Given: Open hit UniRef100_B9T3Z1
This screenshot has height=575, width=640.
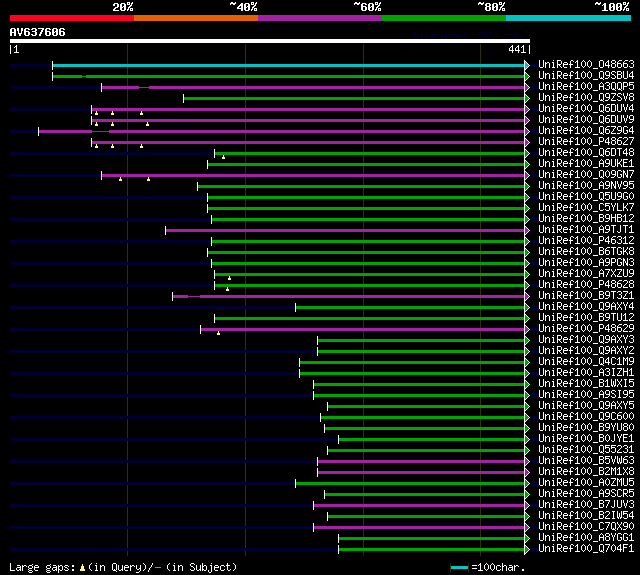Looking at the screenshot, I should pos(586,296).
